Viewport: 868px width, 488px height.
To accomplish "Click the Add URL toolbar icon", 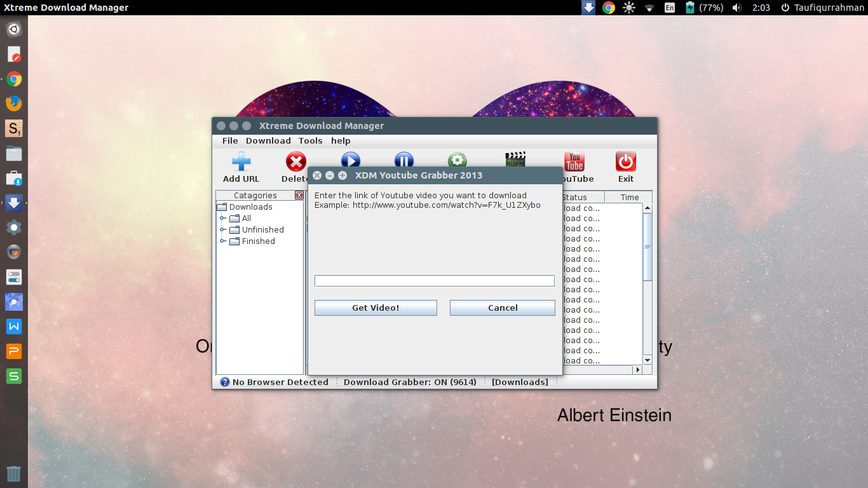I will tap(241, 161).
